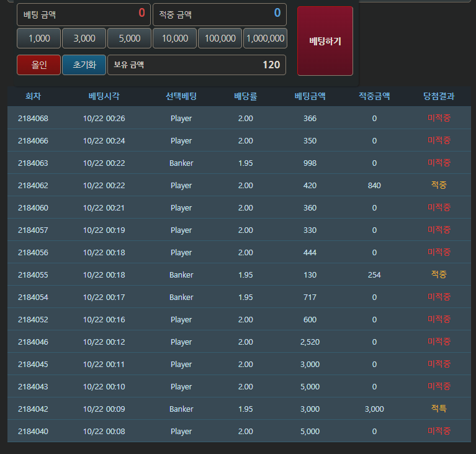Click bet time 10/22 00:17
The image size is (476, 454).
click(104, 297)
